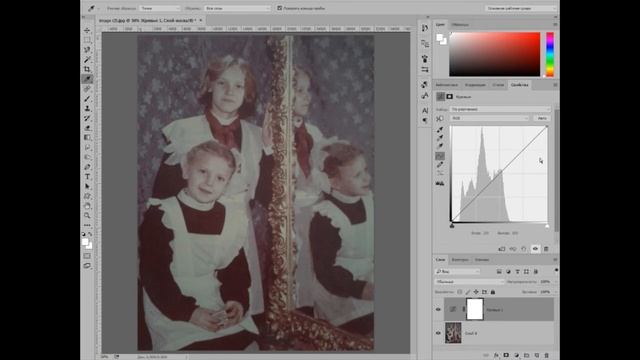Pick a color in the red color field
The image size is (640, 360).
click(495, 54)
